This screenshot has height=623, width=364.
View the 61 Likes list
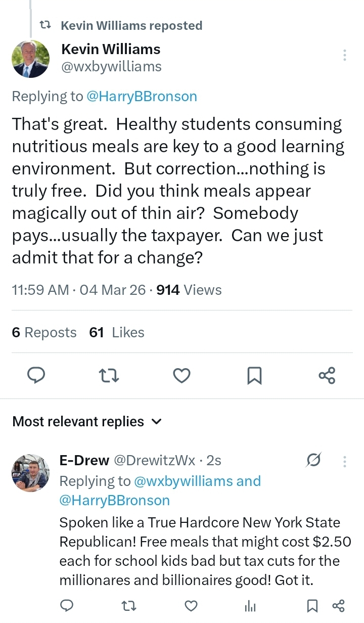coord(117,332)
